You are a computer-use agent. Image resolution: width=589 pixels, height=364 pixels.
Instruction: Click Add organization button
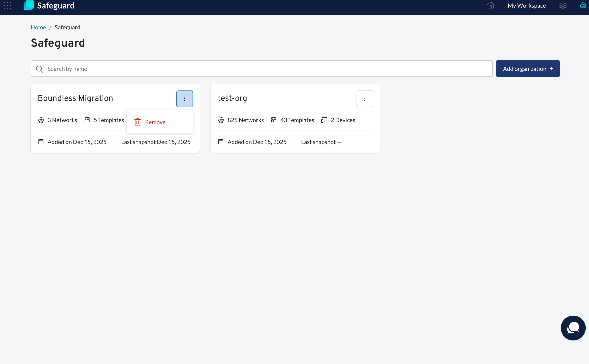pos(528,69)
